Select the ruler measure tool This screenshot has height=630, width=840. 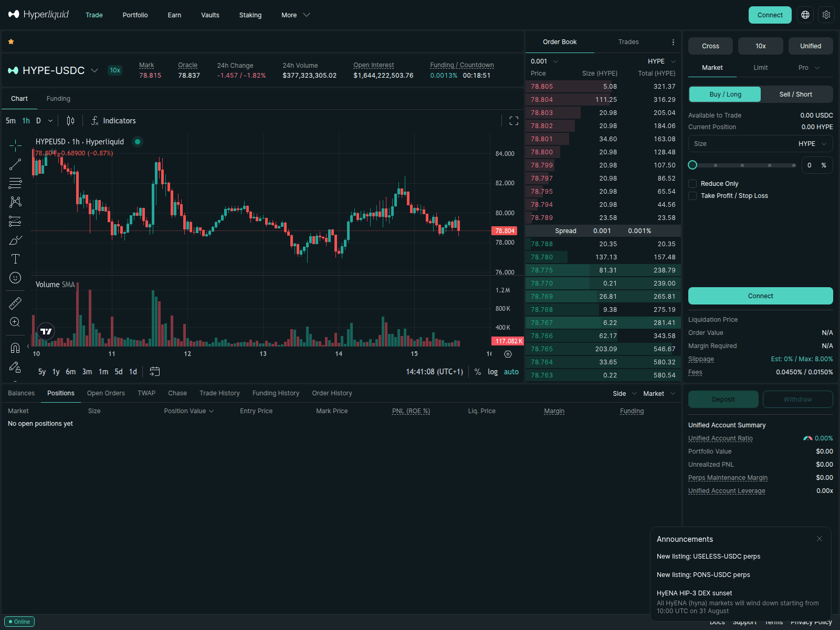15,303
